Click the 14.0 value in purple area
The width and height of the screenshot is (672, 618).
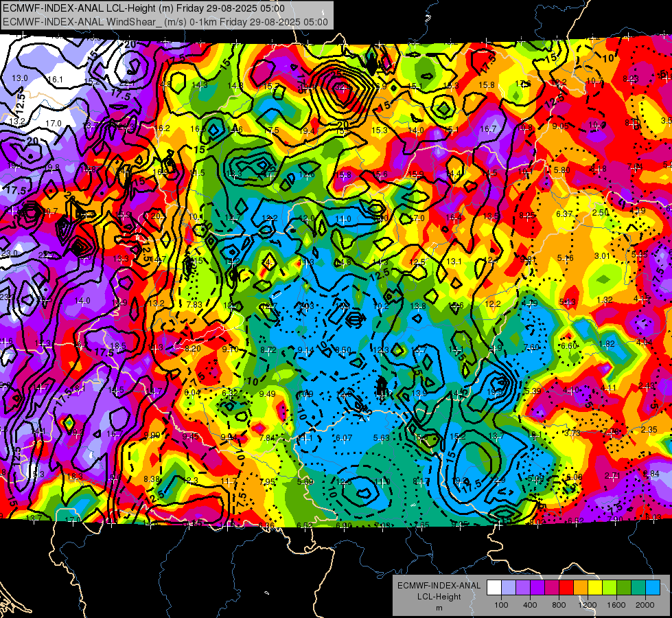(82, 301)
